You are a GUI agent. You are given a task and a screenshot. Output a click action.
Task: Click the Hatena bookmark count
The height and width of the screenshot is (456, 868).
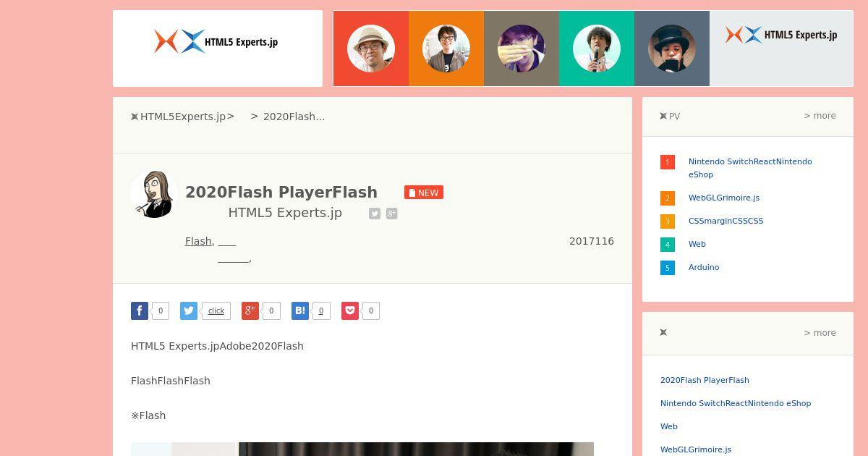321,311
